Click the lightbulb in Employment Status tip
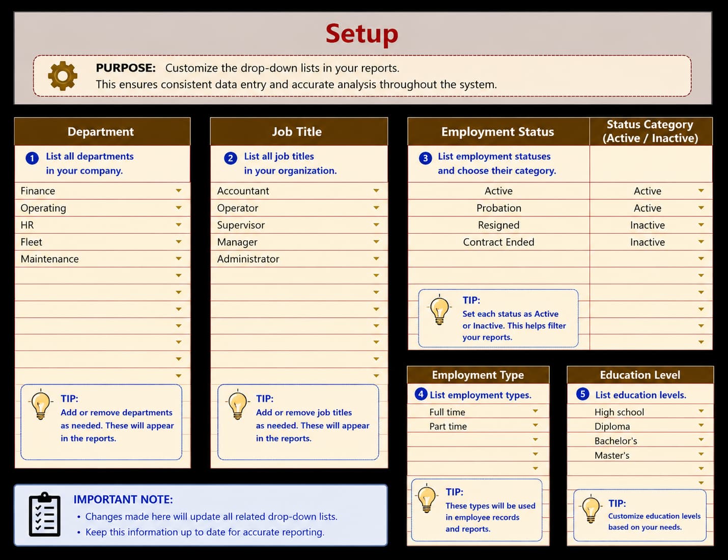The height and width of the screenshot is (560, 728). click(x=440, y=310)
